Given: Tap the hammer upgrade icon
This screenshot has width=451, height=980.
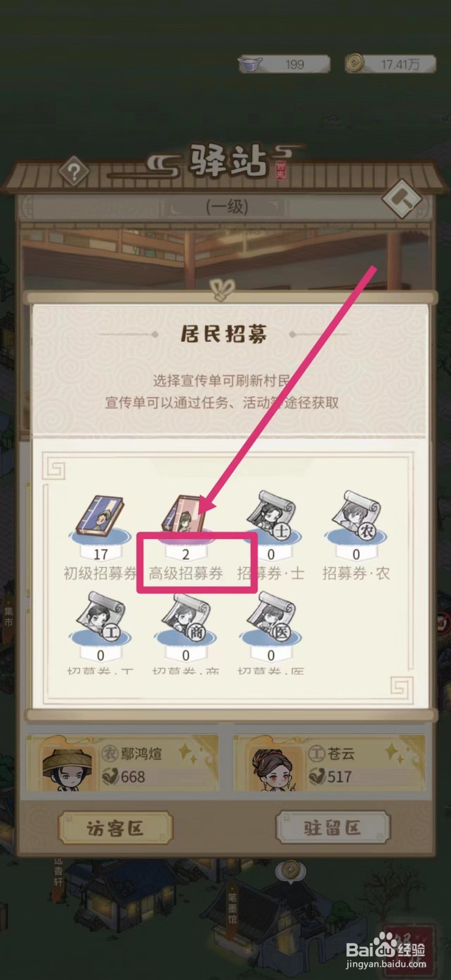Looking at the screenshot, I should coord(402,198).
